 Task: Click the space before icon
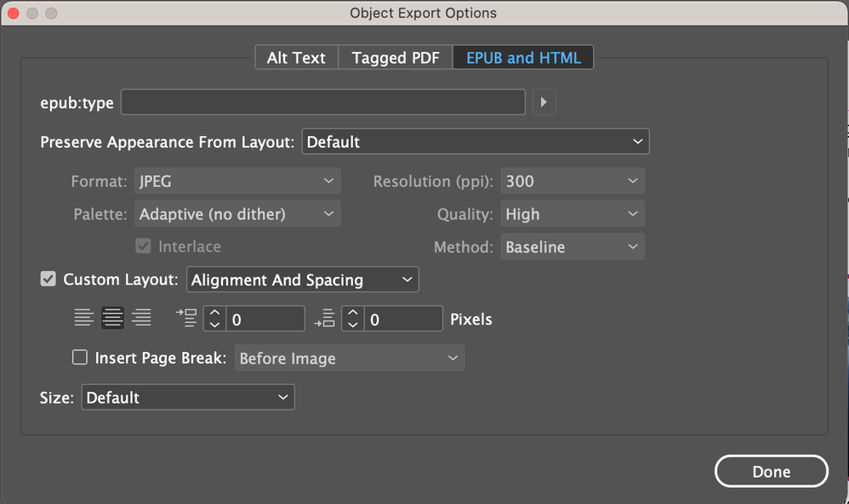click(186, 319)
